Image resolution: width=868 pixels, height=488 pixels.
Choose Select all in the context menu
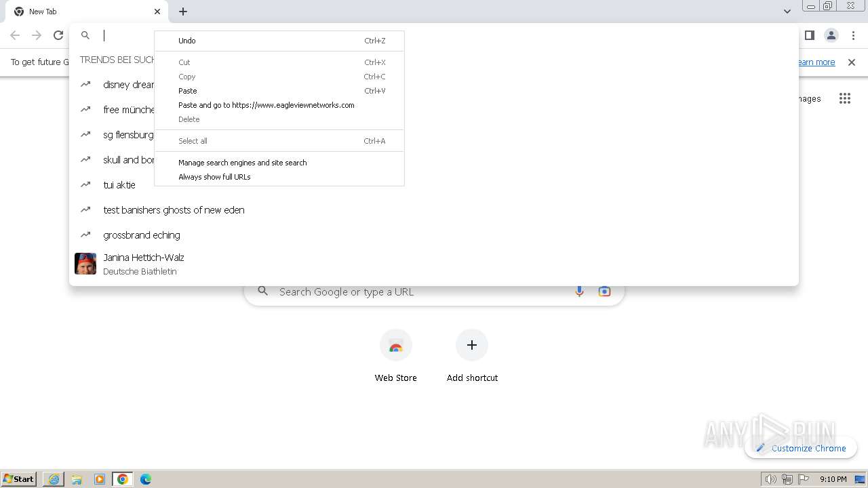point(279,141)
